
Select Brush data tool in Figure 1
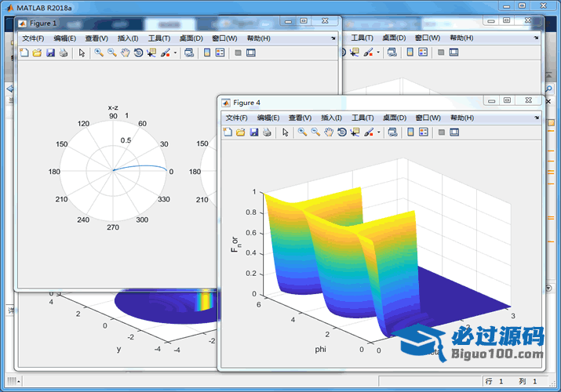165,53
